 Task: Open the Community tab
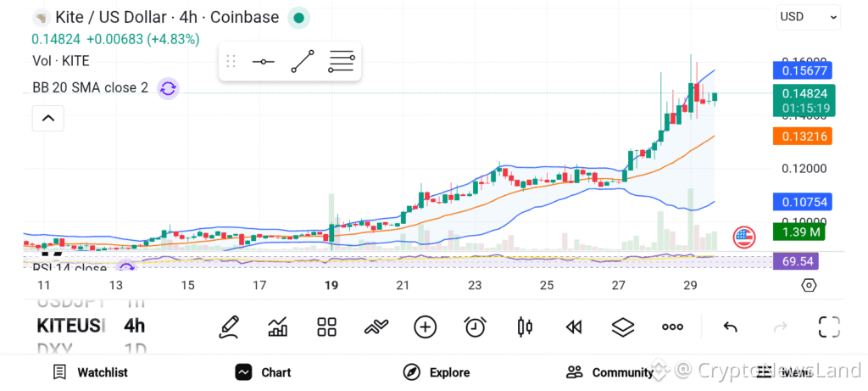click(610, 372)
